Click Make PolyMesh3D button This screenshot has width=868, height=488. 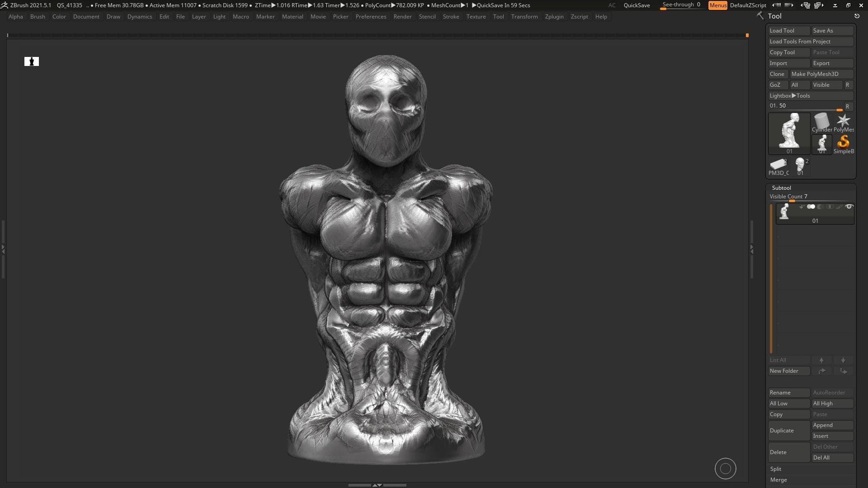pos(821,74)
